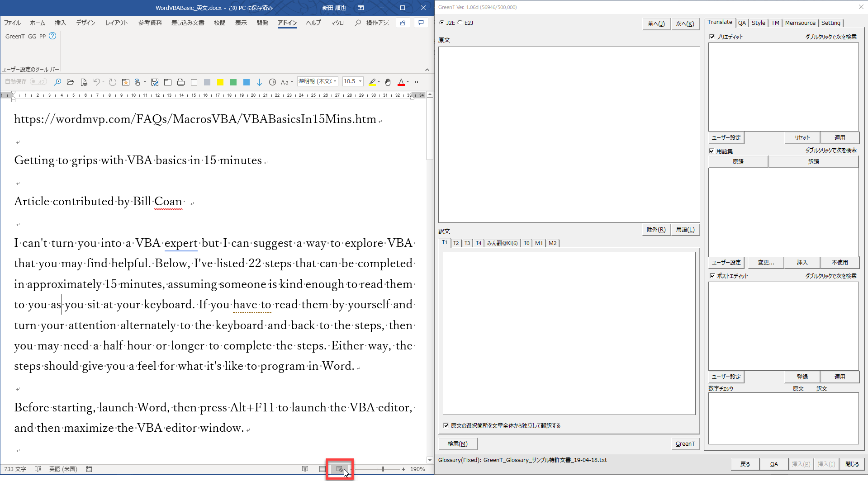Click the yellow color swatch in toolbar
The height and width of the screenshot is (481, 868).
pos(220,82)
